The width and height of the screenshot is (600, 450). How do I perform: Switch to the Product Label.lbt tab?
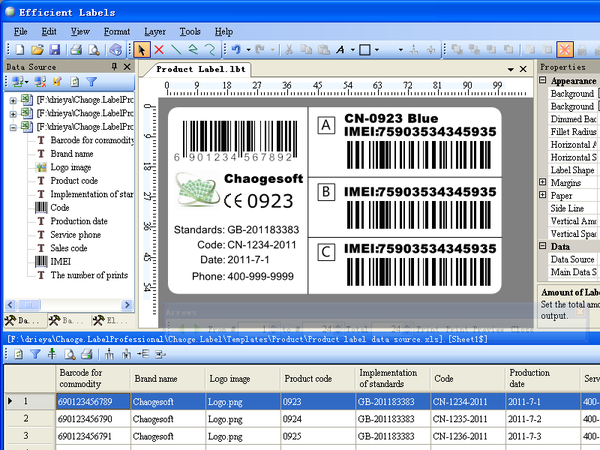click(x=201, y=69)
